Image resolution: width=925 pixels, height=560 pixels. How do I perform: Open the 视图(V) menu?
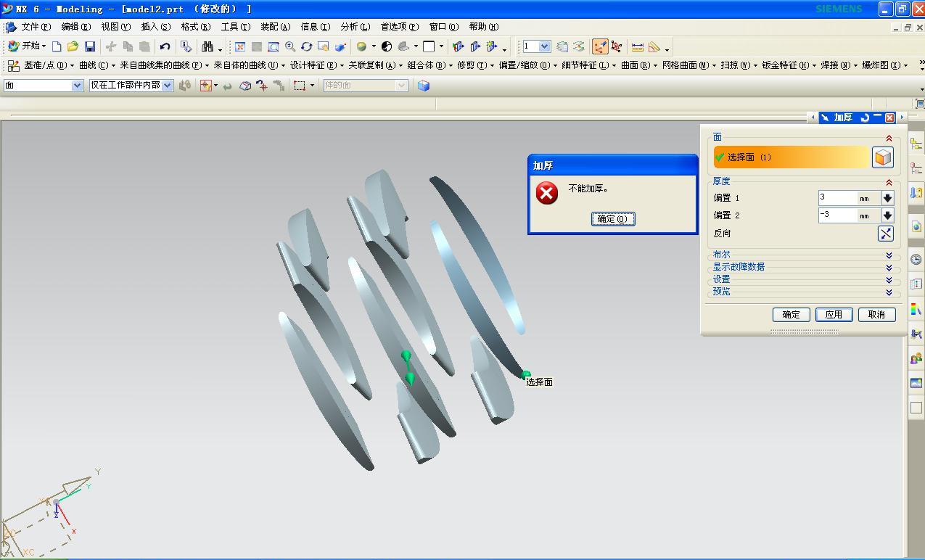[115, 27]
